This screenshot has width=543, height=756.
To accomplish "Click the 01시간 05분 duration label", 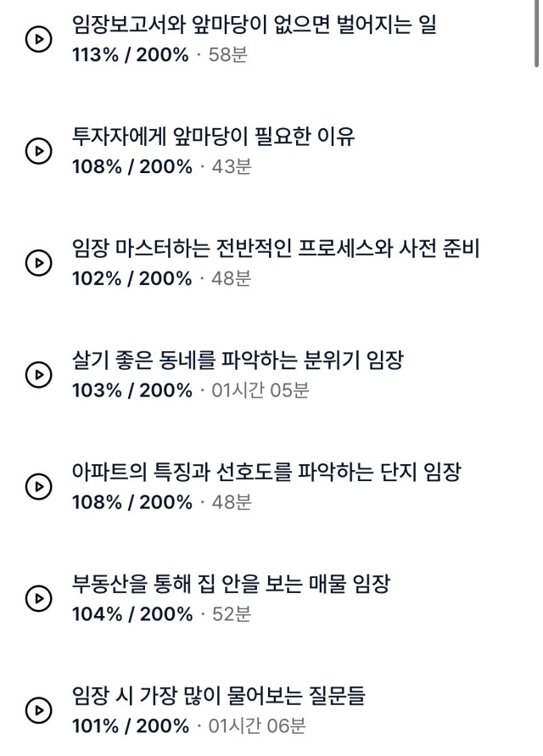I will [260, 390].
